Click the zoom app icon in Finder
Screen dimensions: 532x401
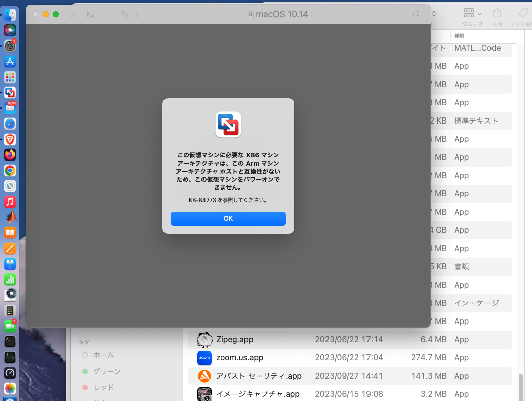[x=204, y=358]
